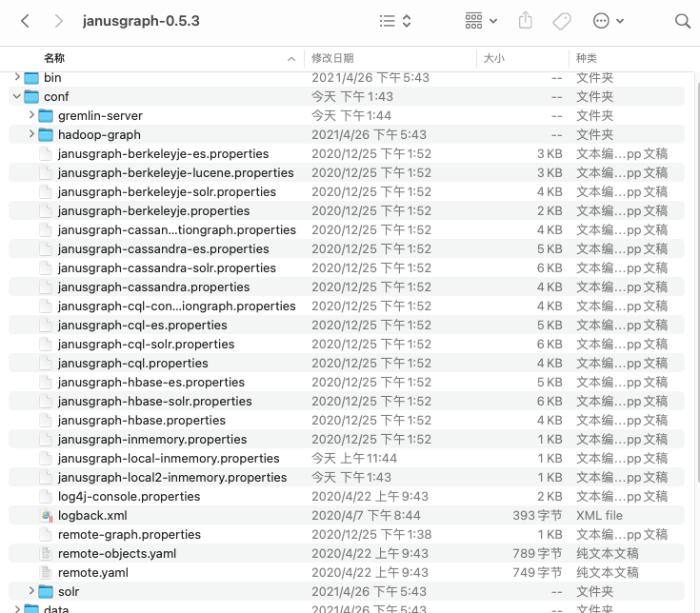Click the remote-objects.yaml file icon
Screen dimensions: 700x613
click(x=46, y=554)
